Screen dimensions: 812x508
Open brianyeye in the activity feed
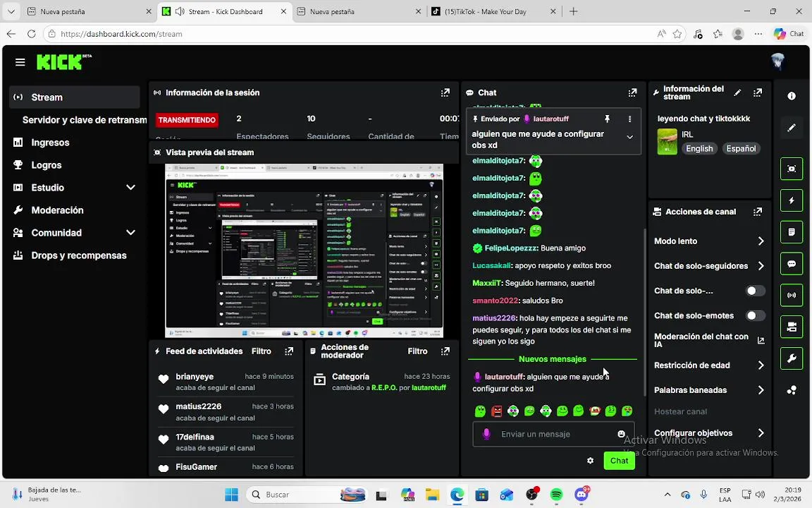pyautogui.click(x=195, y=377)
